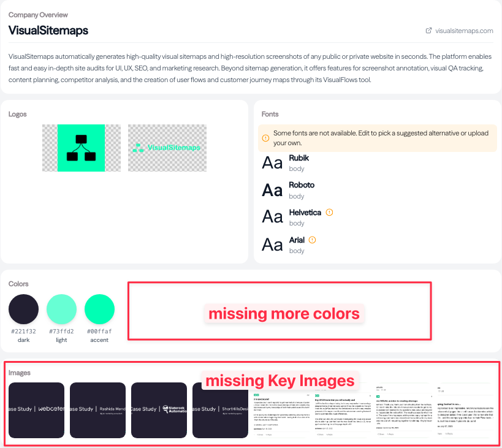Click the warning icon next to Helvetica
Screen dimensions: 502x448
point(329,212)
